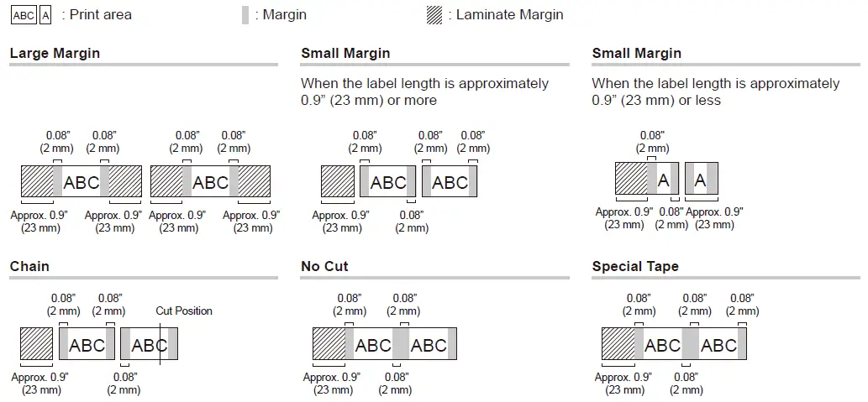Click the Print area legend text
Image resolution: width=868 pixels, height=402 pixels.
pos(101,15)
